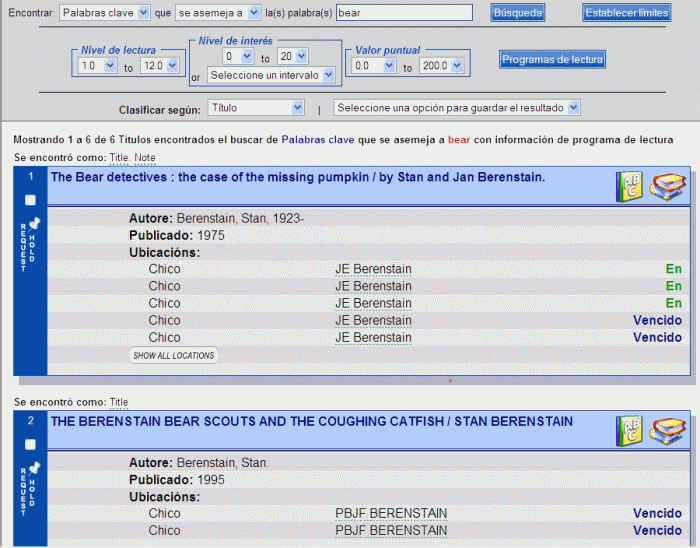Screen dimensions: 700x548
Task: Open Nivel de interés maximum 20 dropdown
Action: point(292,56)
